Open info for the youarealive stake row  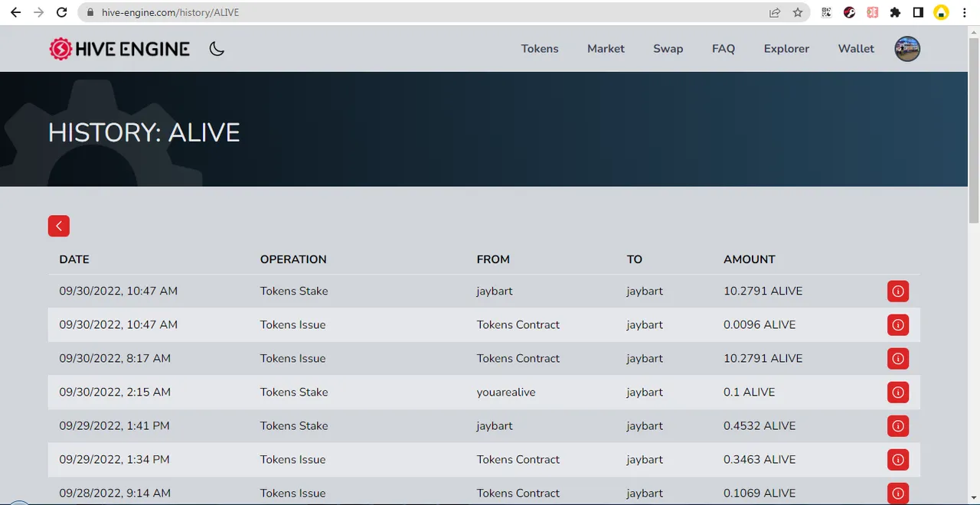coord(898,393)
